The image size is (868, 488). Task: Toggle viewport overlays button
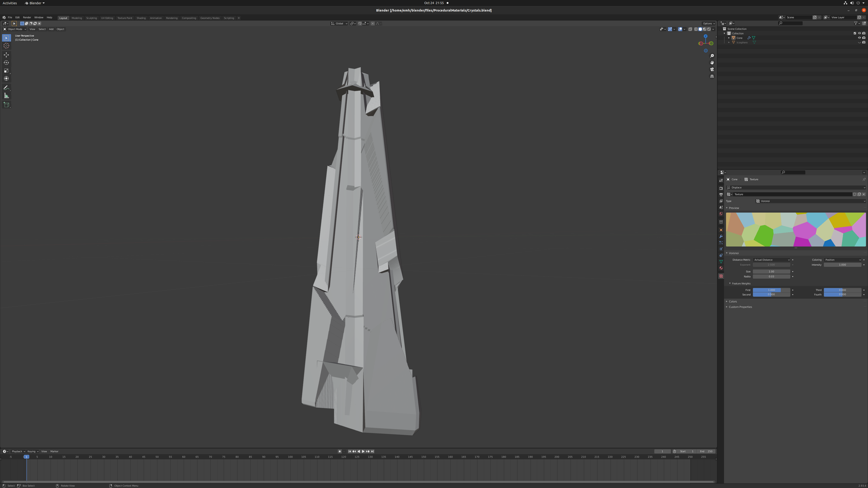click(680, 29)
